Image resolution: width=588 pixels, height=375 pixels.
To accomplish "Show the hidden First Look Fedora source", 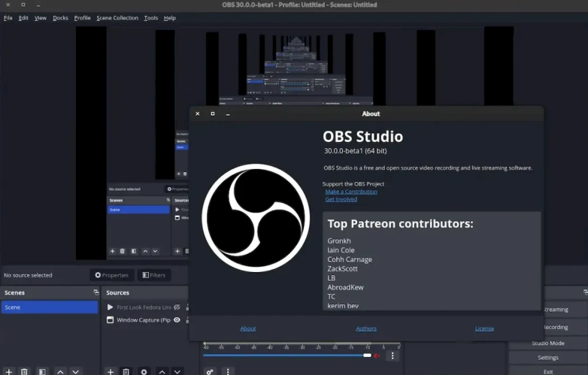I will [x=177, y=307].
